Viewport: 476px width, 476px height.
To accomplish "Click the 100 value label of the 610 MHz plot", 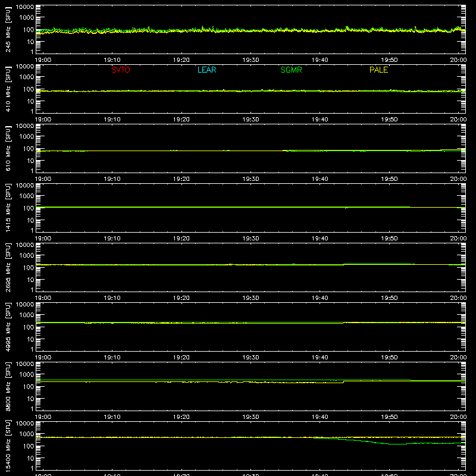I will pyautogui.click(x=29, y=148).
